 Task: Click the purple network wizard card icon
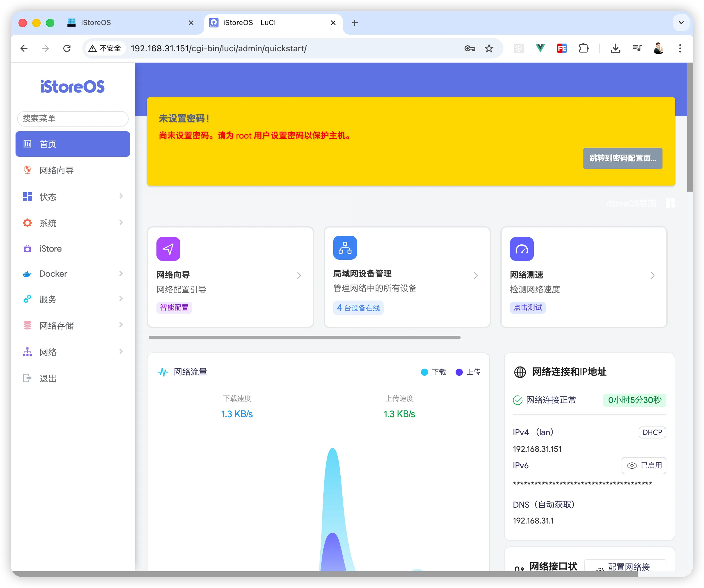point(168,249)
